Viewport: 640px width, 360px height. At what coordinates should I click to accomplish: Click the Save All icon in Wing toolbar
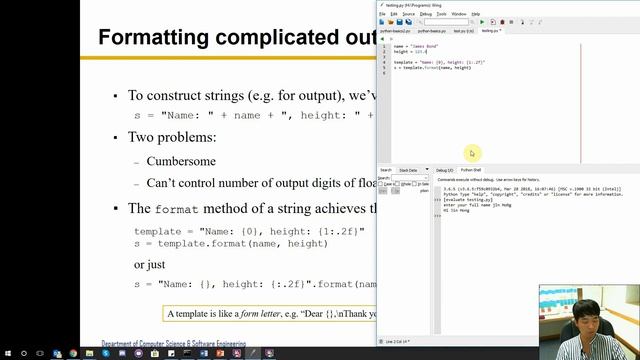409,22
